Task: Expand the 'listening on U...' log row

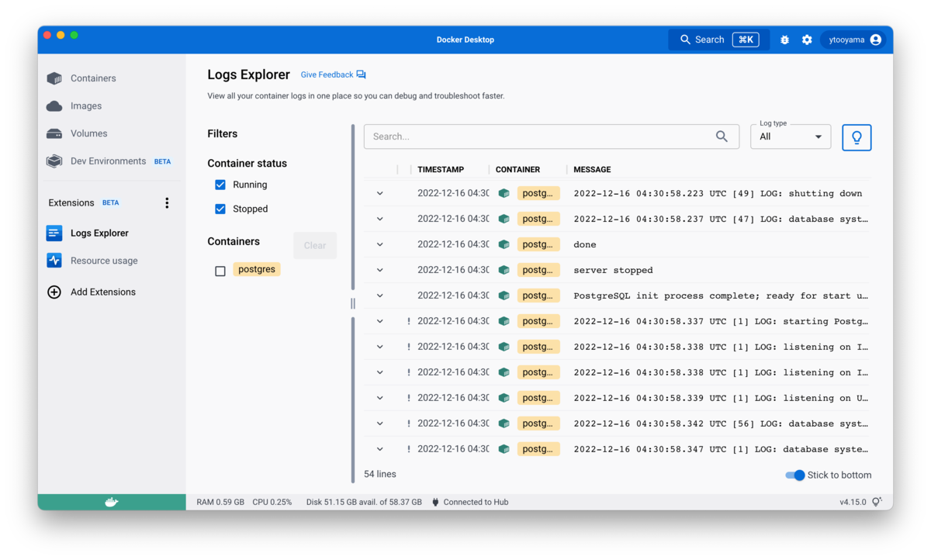Action: tap(380, 399)
